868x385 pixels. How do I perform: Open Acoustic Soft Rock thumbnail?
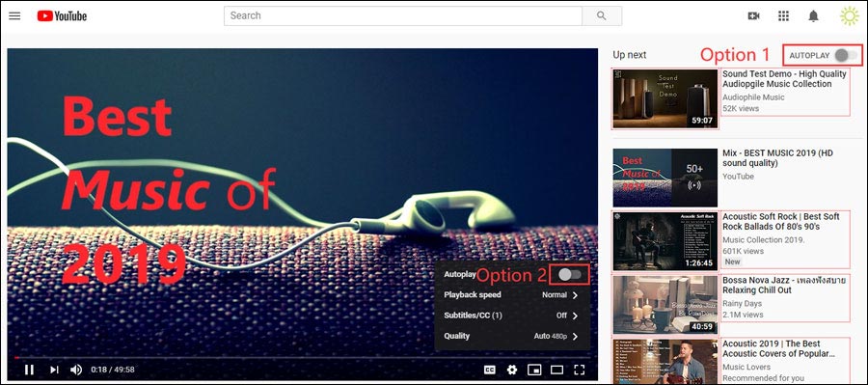tap(665, 241)
